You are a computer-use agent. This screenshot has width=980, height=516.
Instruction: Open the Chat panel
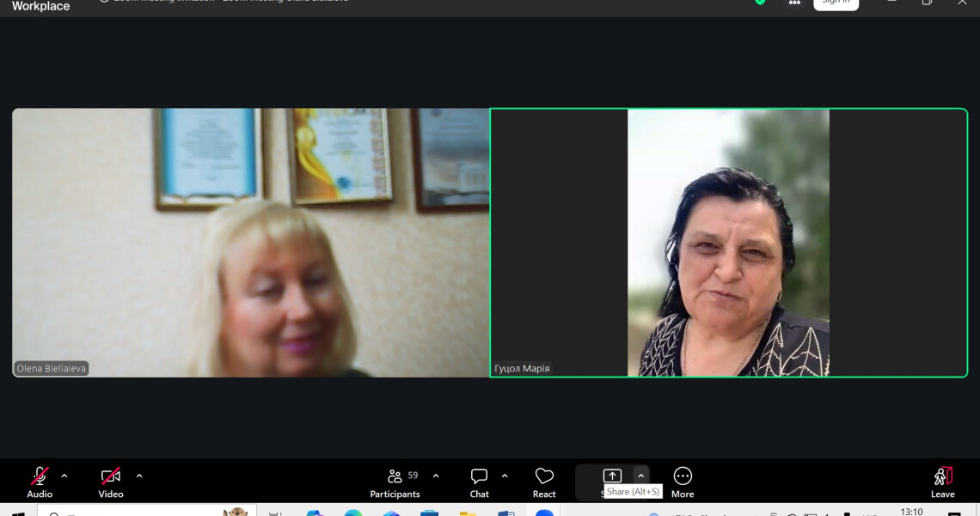click(x=480, y=482)
